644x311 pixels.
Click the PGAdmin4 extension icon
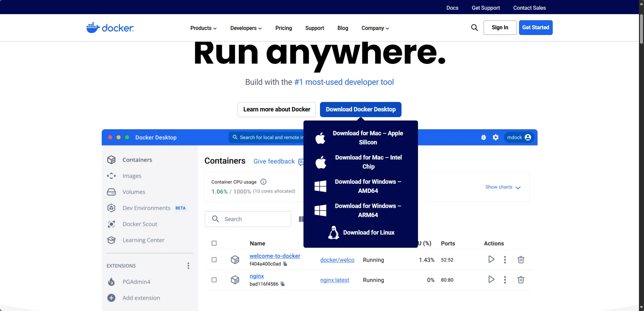pos(111,282)
